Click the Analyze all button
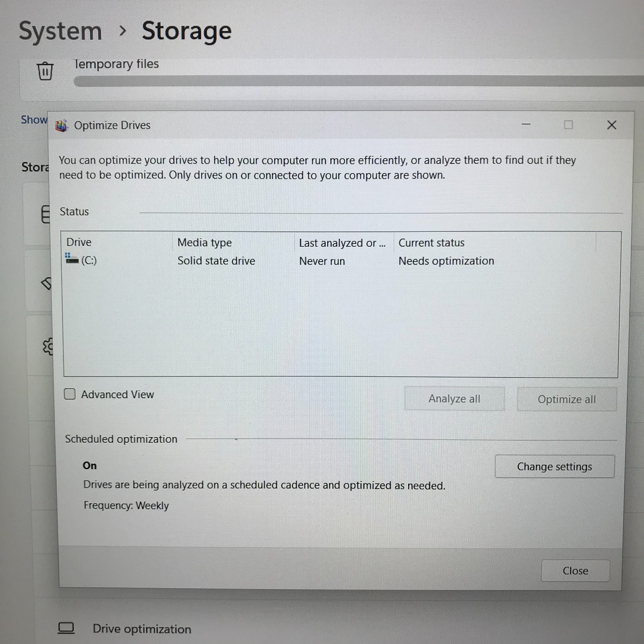 [x=454, y=398]
